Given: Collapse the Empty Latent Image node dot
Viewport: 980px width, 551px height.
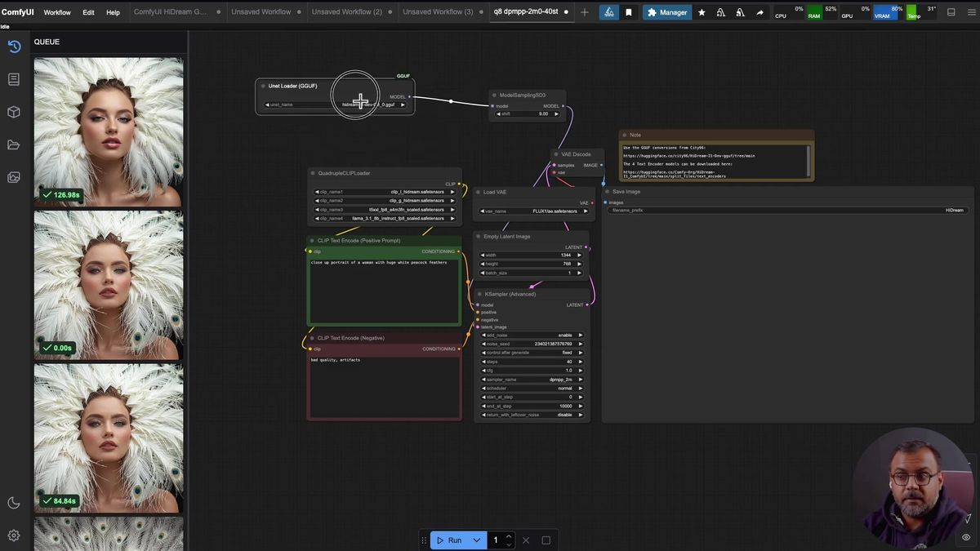Looking at the screenshot, I should pos(479,237).
